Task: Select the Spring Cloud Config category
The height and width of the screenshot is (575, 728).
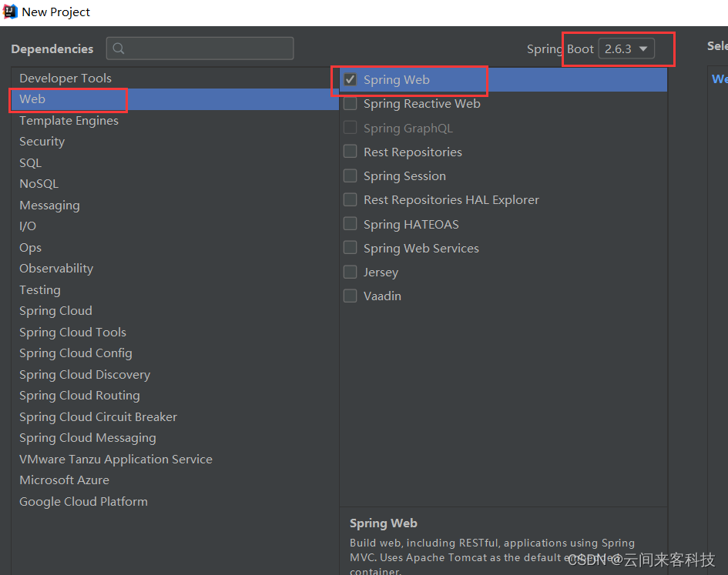Action: tap(175, 353)
